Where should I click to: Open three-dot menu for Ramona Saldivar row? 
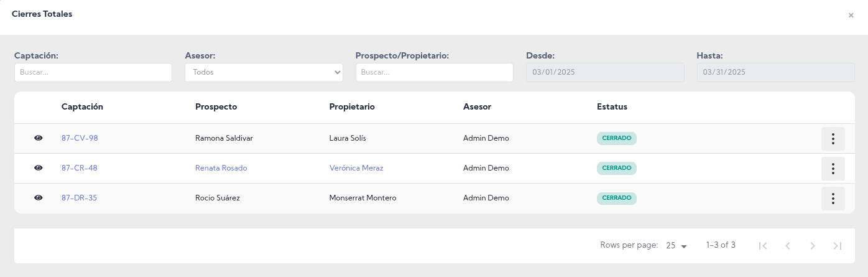(833, 139)
